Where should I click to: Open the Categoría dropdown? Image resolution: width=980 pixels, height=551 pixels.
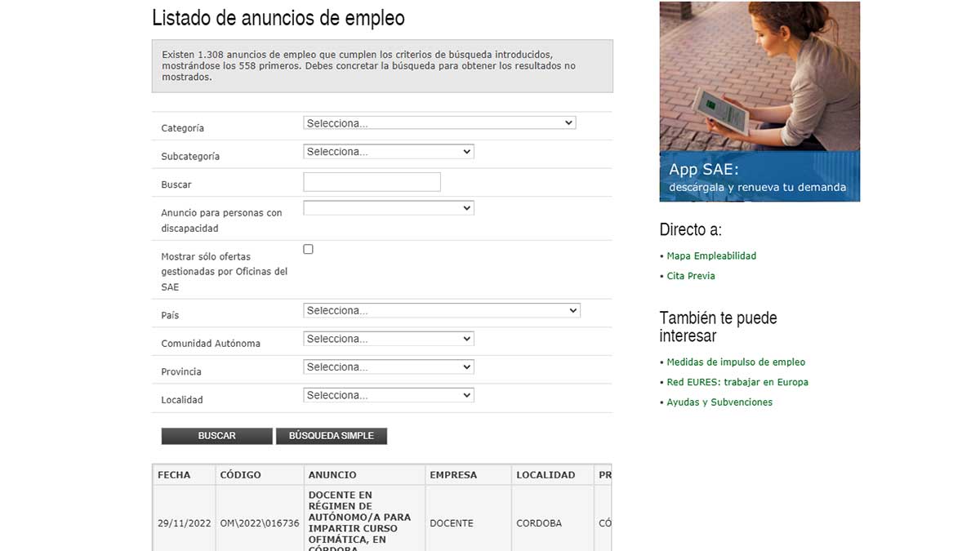click(x=439, y=122)
